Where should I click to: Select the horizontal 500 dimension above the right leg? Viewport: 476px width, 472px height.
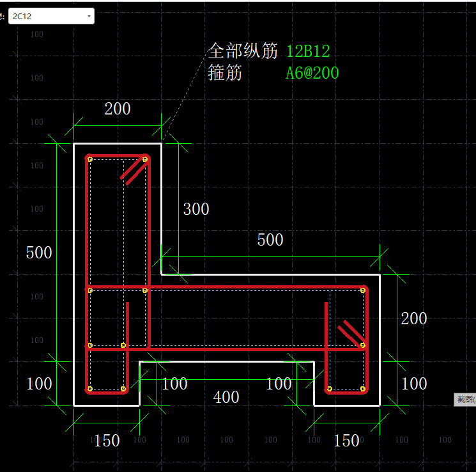click(270, 240)
